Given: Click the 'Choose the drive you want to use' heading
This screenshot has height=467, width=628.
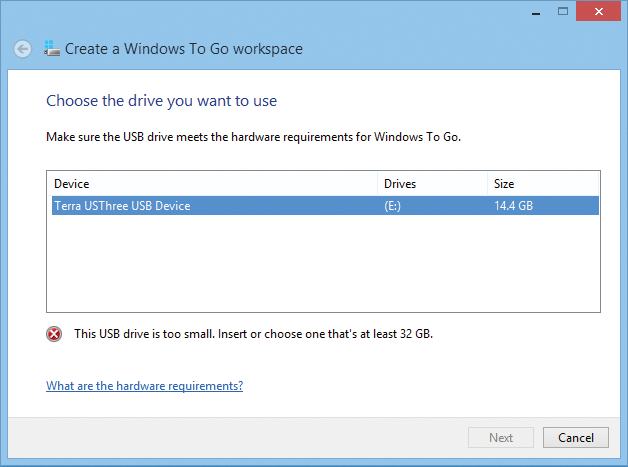Looking at the screenshot, I should [x=161, y=101].
